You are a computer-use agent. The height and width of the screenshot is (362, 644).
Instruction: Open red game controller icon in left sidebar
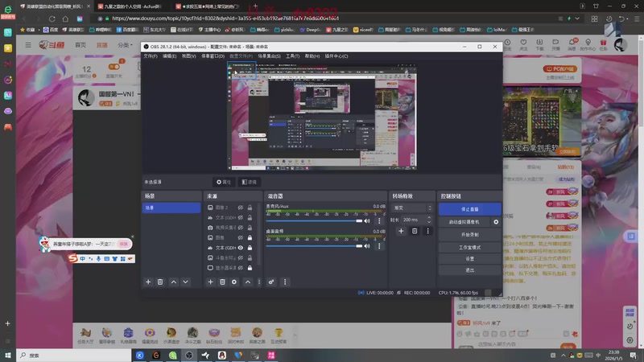point(8,127)
